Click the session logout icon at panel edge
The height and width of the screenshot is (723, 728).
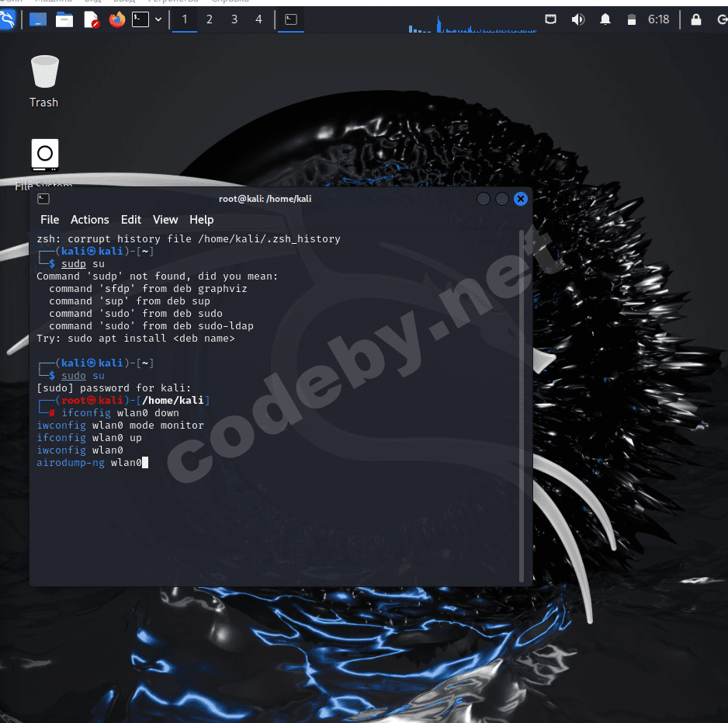723,19
